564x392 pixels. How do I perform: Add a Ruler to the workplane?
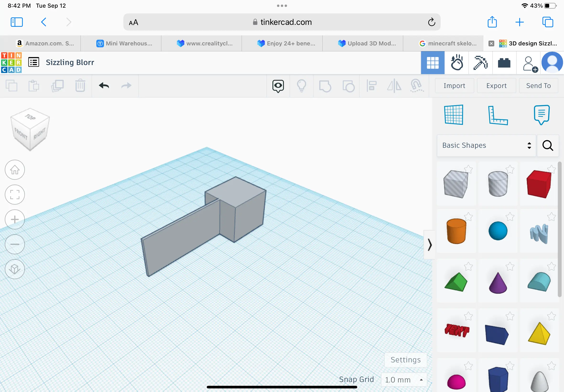(x=498, y=115)
